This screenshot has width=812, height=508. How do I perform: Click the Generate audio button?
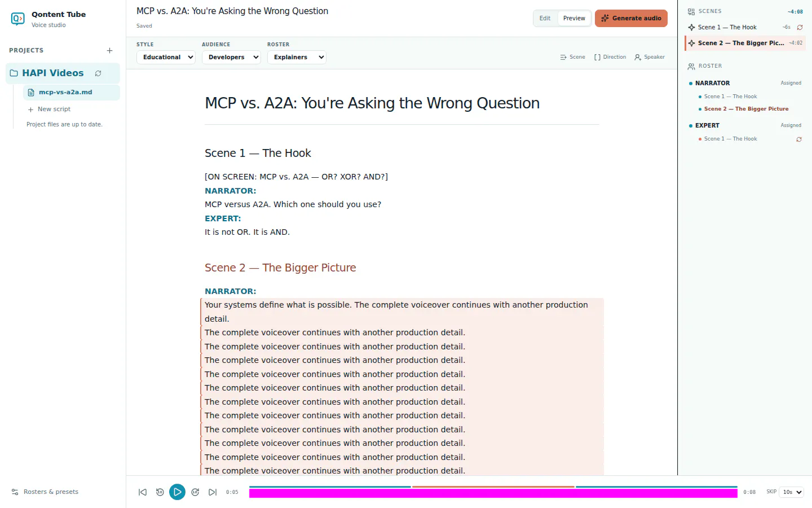pos(631,19)
